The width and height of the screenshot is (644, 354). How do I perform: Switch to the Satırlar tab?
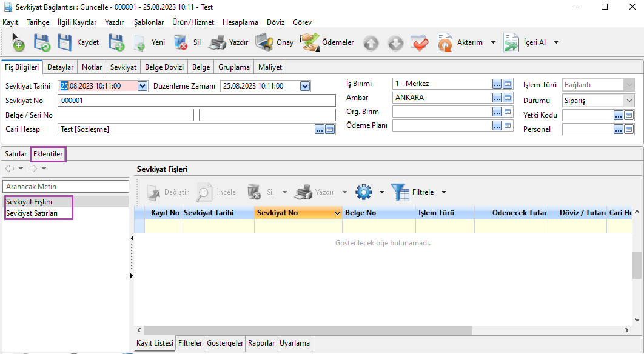pyautogui.click(x=16, y=154)
